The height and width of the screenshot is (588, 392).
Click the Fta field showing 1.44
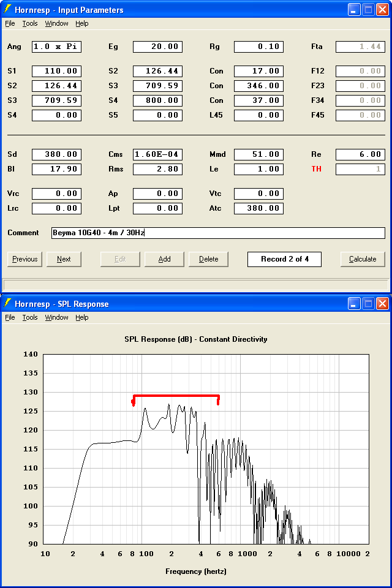coord(361,47)
